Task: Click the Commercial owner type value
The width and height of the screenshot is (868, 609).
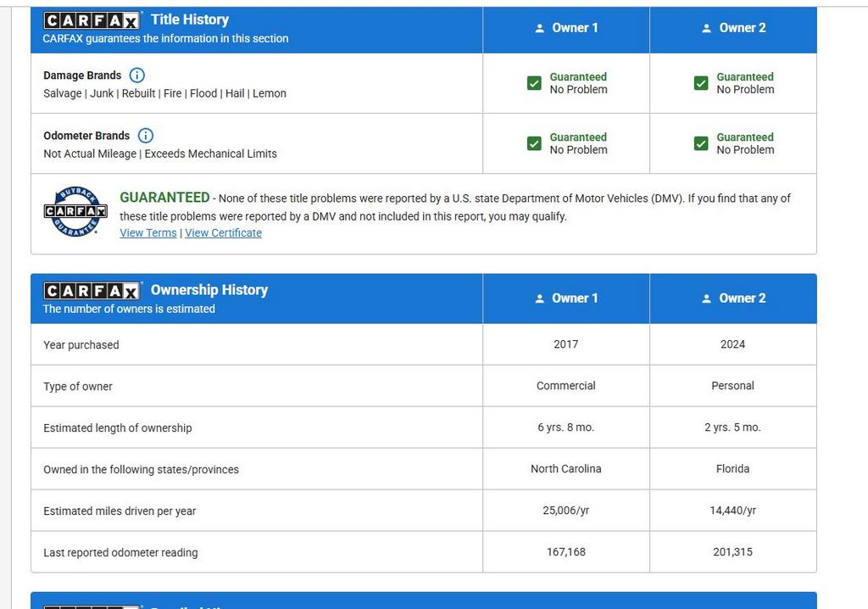Action: (x=565, y=386)
